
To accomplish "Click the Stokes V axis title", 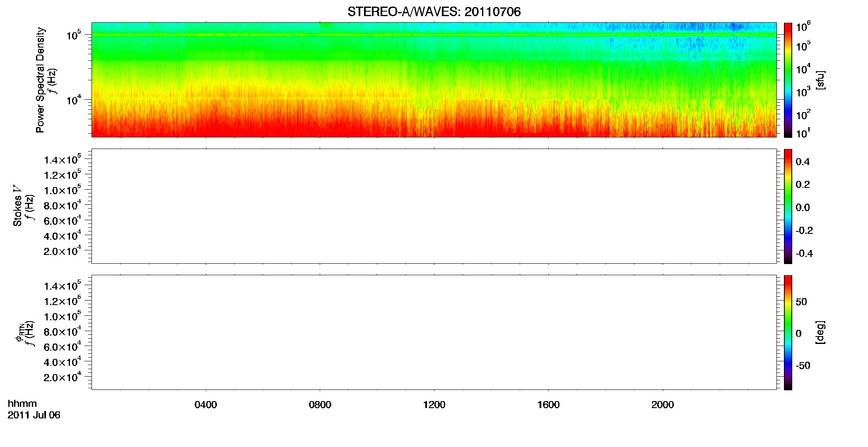I will tap(17, 206).
